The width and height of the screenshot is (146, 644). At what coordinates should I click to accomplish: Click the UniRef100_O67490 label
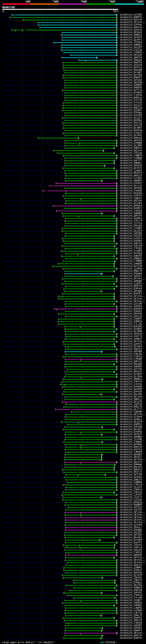(x=131, y=535)
